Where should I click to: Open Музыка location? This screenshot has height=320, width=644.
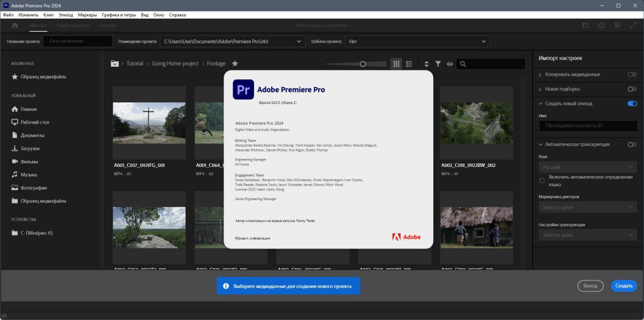(25, 174)
